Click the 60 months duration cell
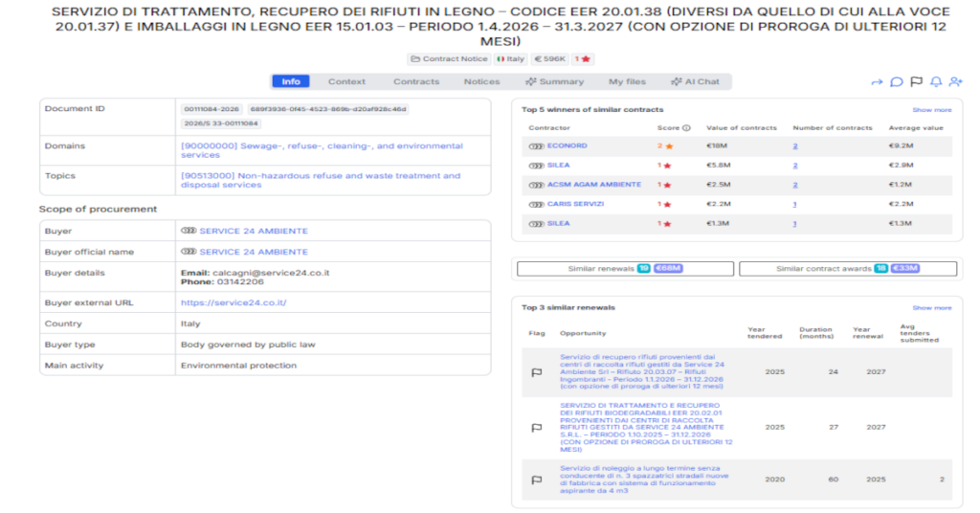Viewport: 980px width, 513px height. (x=834, y=480)
